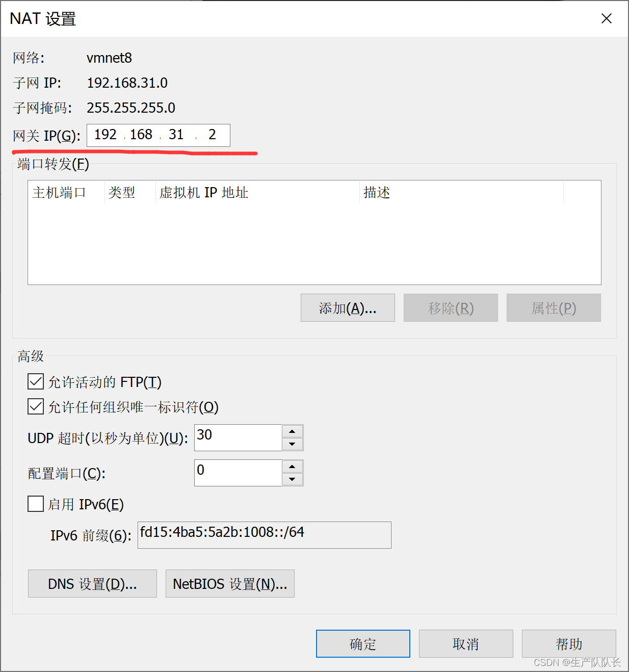Click the gateway IP octet 168

pyautogui.click(x=141, y=135)
